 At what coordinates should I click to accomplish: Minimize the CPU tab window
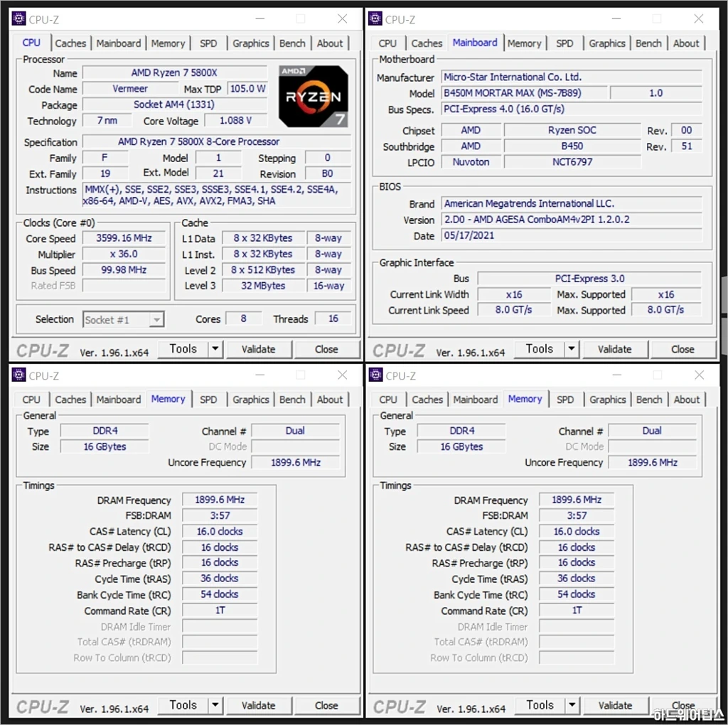coord(260,18)
